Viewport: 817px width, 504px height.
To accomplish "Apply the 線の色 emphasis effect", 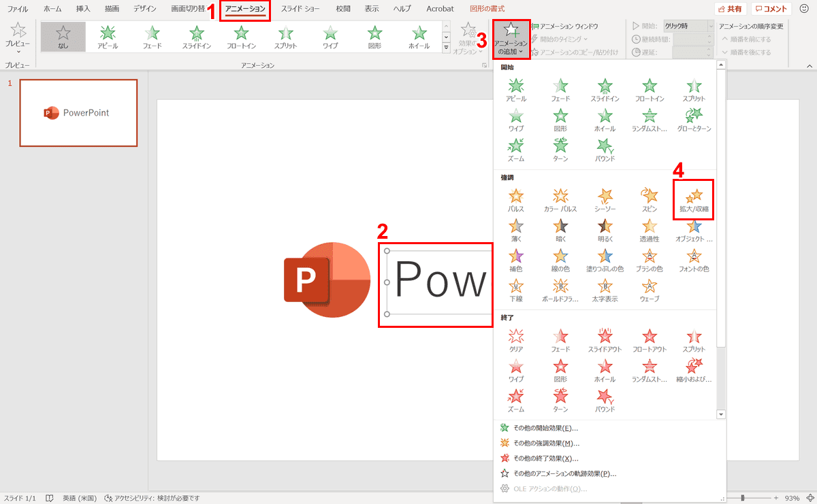I will 560,261.
